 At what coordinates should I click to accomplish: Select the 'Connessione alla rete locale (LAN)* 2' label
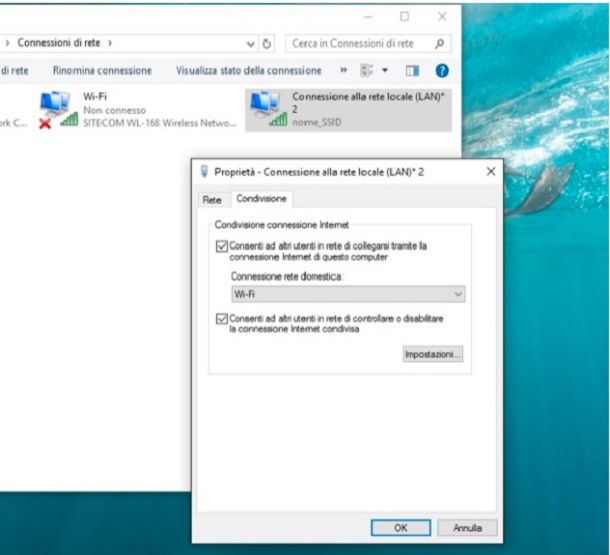[x=368, y=103]
